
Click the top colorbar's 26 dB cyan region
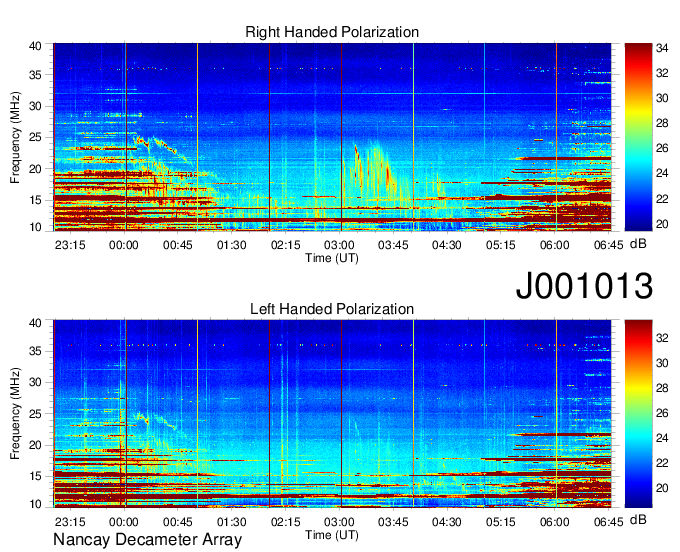coord(638,148)
